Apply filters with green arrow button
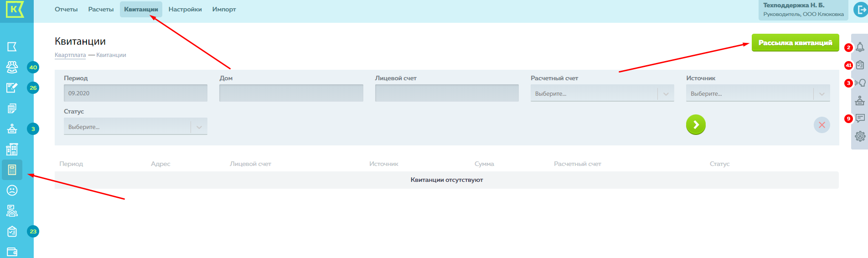Image resolution: width=868 pixels, height=258 pixels. 696,124
